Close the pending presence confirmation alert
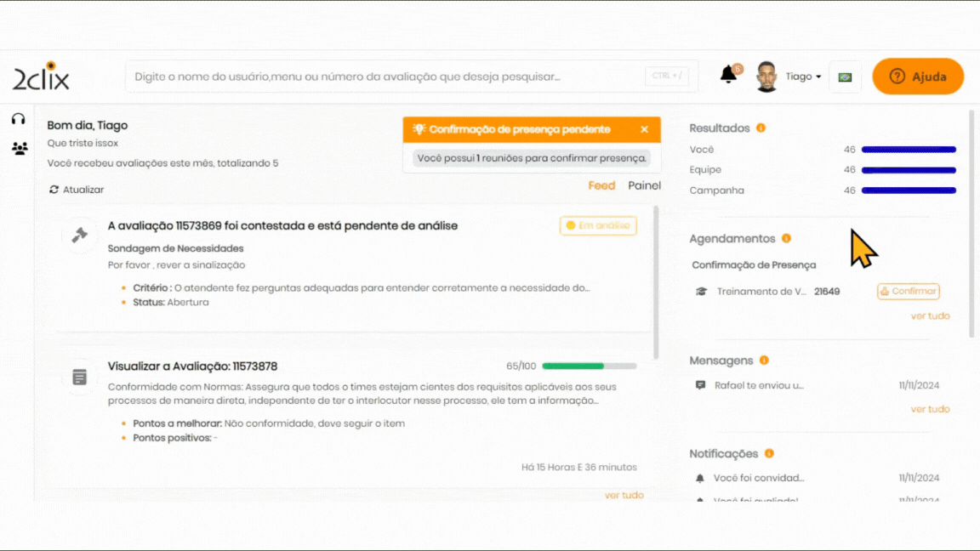 644,129
